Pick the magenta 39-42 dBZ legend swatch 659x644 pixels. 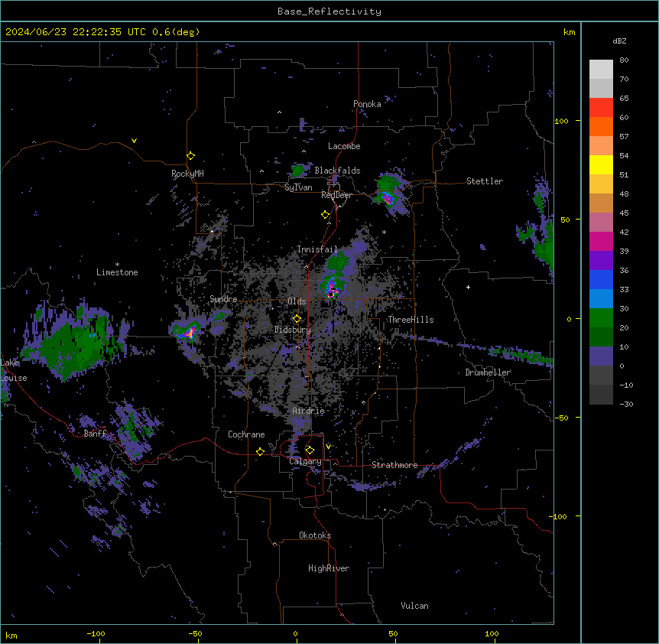(601, 241)
